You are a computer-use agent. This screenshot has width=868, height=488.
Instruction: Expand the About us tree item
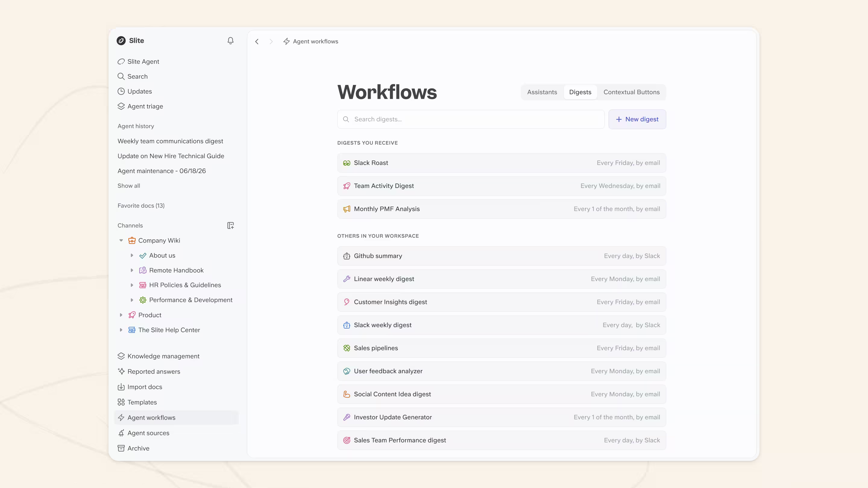[132, 256]
